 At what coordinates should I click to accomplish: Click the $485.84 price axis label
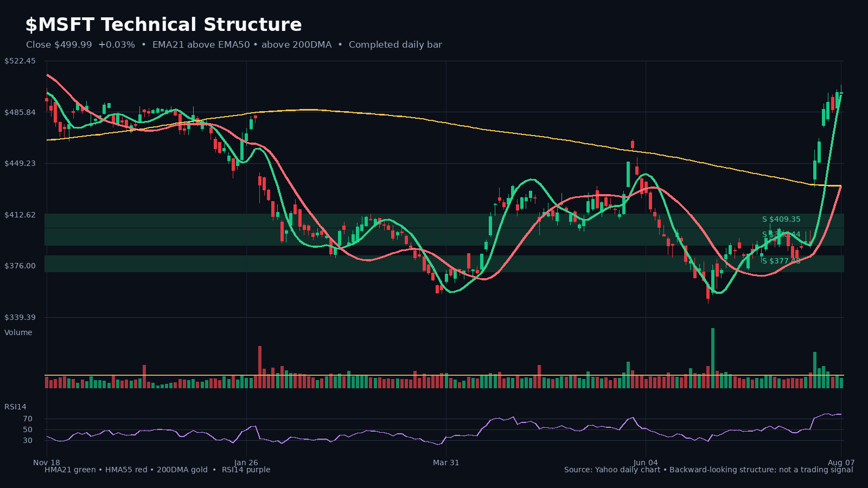(x=20, y=112)
